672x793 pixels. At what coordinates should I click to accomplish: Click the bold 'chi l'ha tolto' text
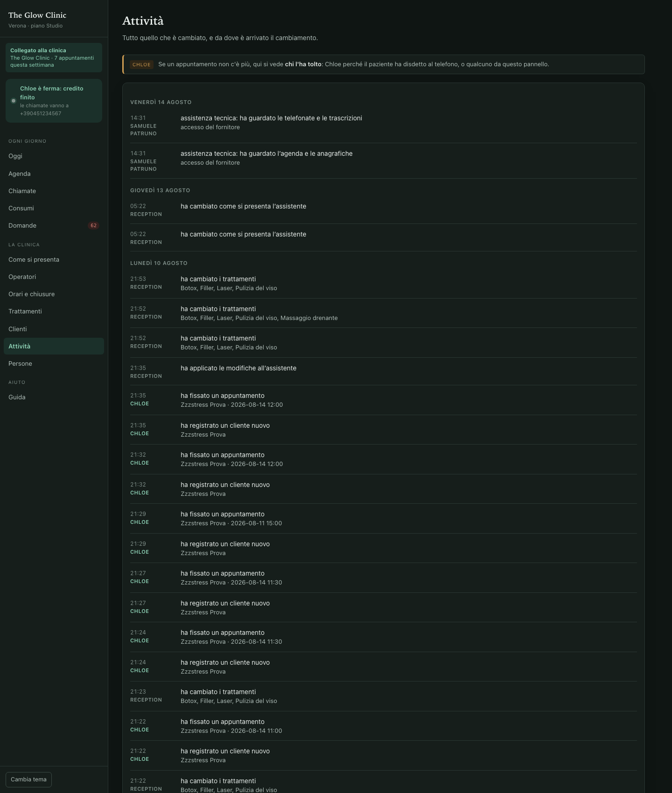point(303,64)
